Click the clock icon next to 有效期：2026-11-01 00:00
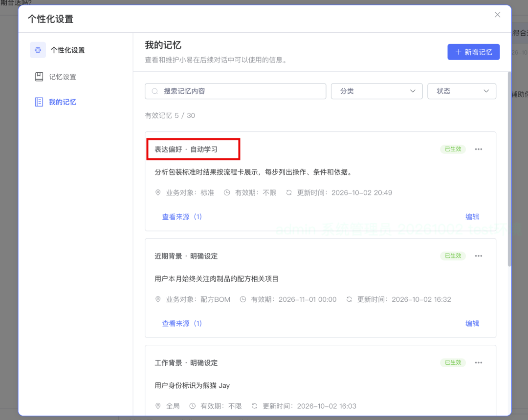Image resolution: width=528 pixels, height=420 pixels. (243, 299)
